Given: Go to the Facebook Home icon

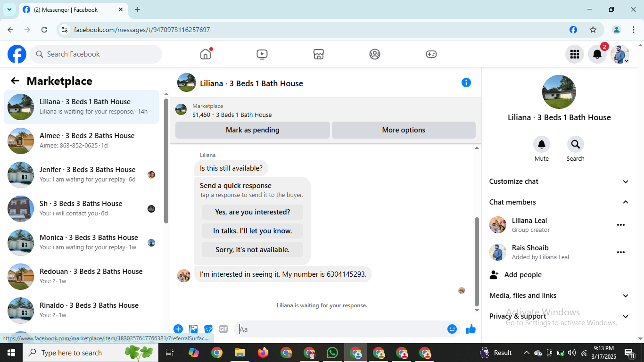Looking at the screenshot, I should tap(206, 54).
